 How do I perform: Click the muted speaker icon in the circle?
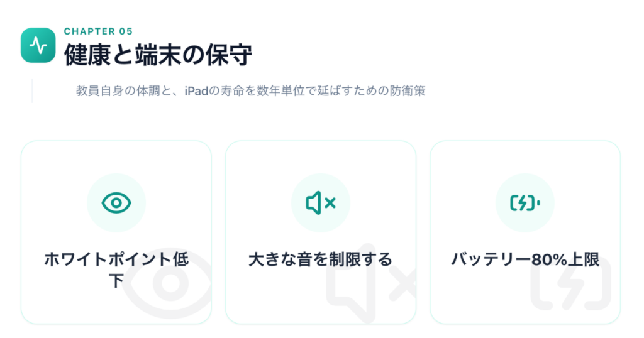(x=321, y=202)
